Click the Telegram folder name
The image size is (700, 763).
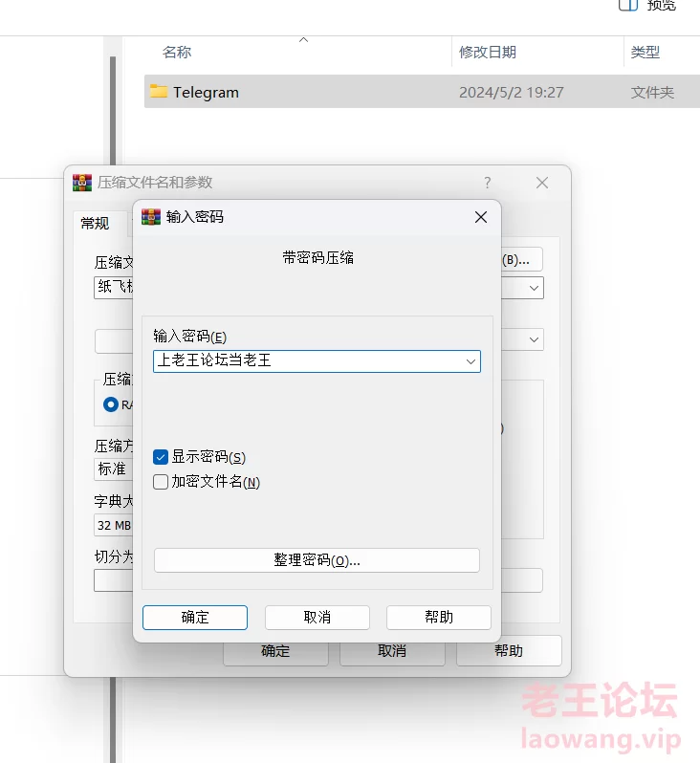[x=206, y=92]
